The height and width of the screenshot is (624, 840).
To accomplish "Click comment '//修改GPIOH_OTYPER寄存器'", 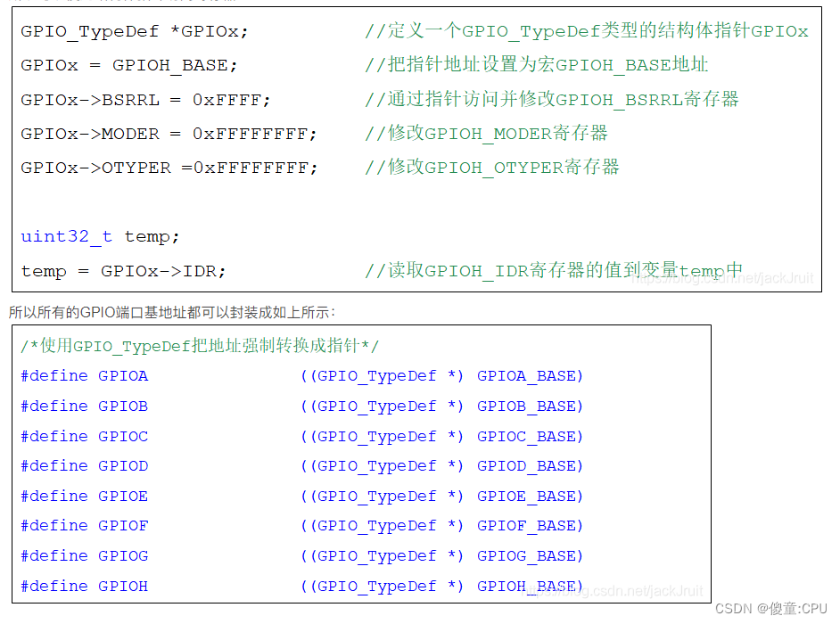I will [x=492, y=167].
